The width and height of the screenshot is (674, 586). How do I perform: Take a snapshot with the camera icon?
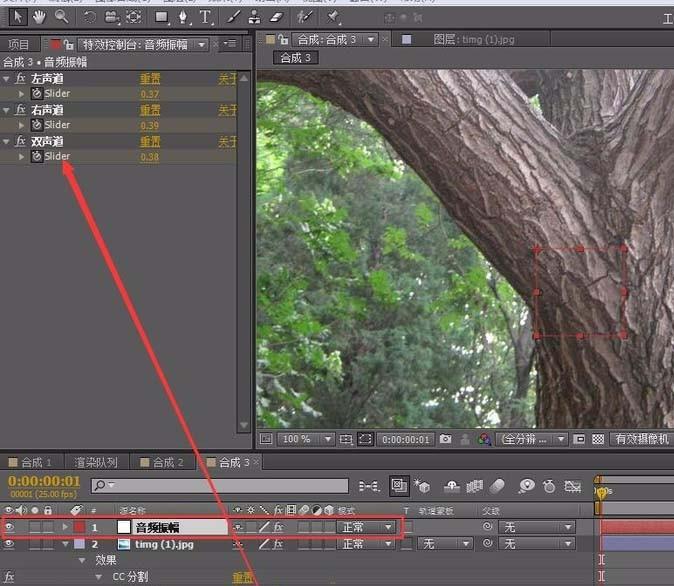tap(446, 439)
